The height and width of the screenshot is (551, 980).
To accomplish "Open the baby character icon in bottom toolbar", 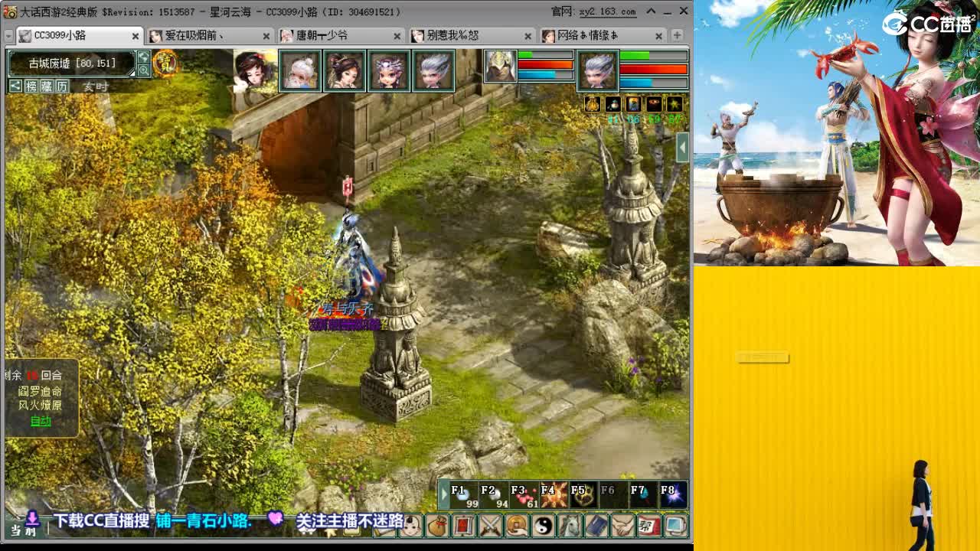I will point(412,526).
